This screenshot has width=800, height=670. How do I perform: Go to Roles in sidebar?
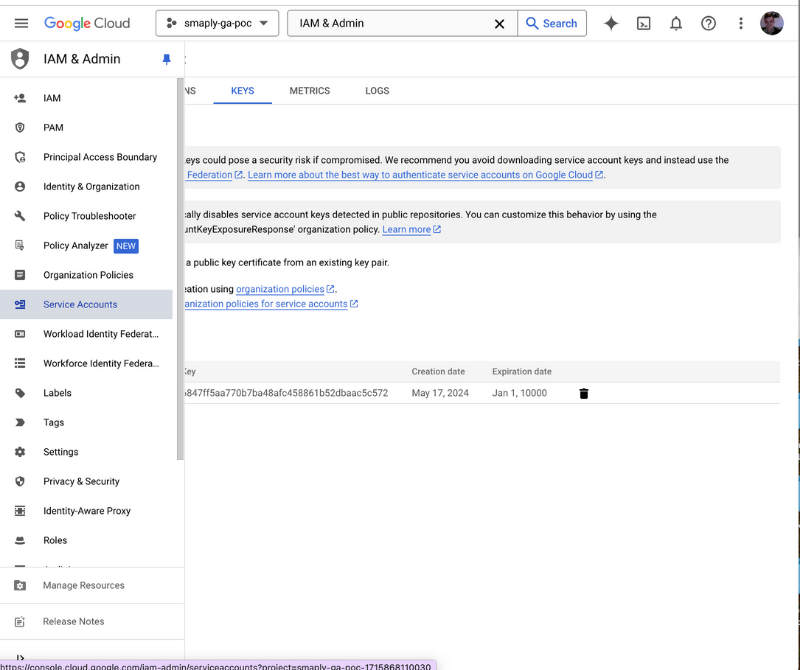[x=55, y=540]
